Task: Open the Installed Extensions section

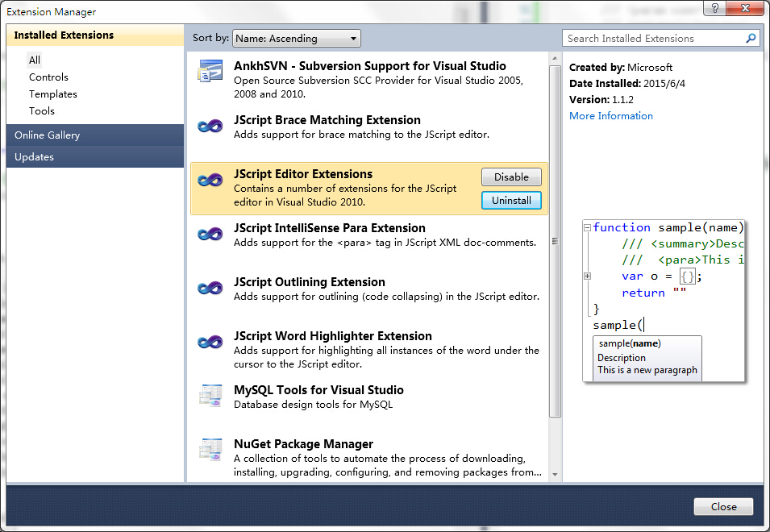Action: (95, 35)
